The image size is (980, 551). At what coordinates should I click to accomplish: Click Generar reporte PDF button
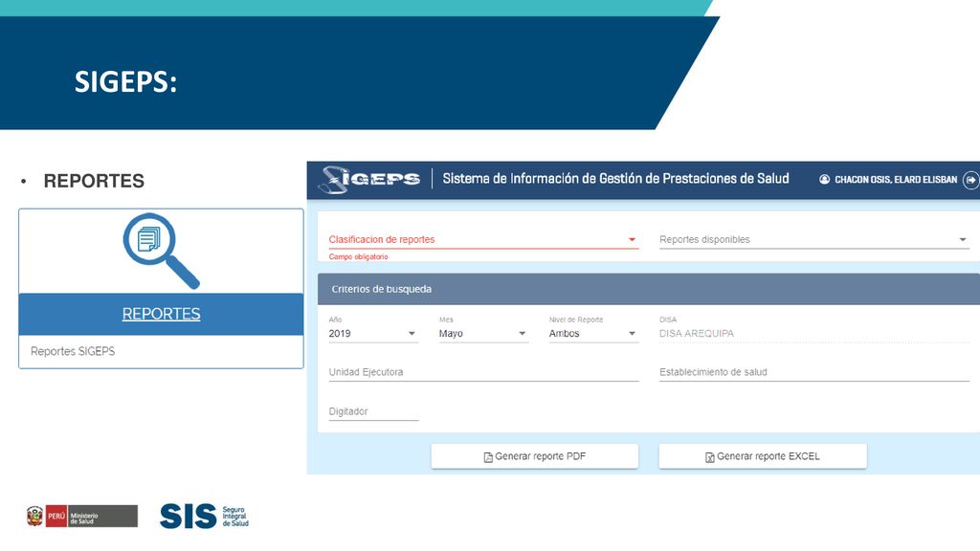(534, 456)
